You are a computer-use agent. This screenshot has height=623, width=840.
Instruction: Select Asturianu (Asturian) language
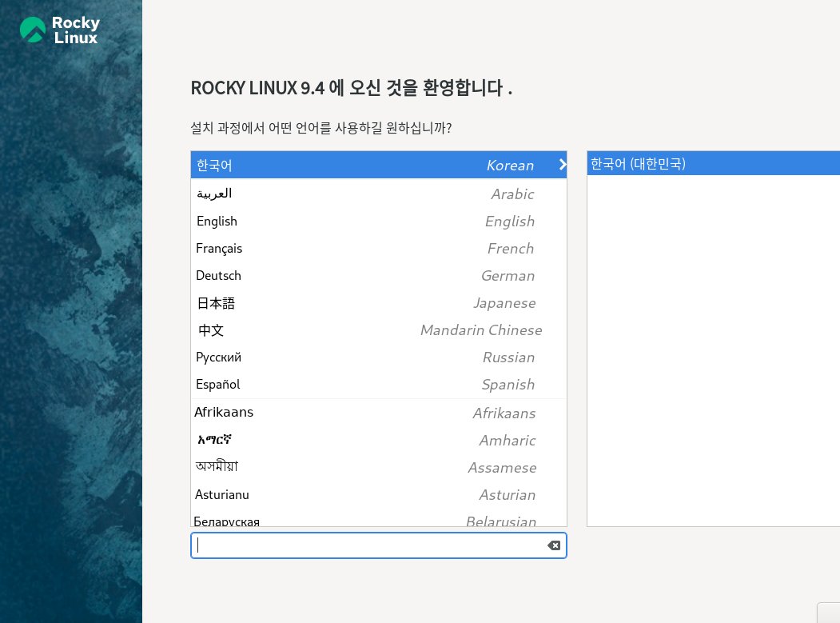pos(379,495)
